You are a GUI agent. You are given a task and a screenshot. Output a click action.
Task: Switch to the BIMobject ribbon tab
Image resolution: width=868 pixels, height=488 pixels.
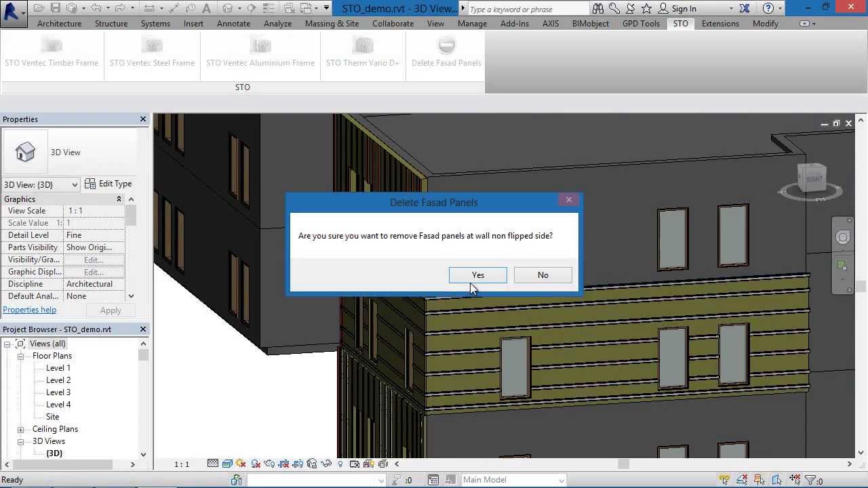click(x=591, y=24)
